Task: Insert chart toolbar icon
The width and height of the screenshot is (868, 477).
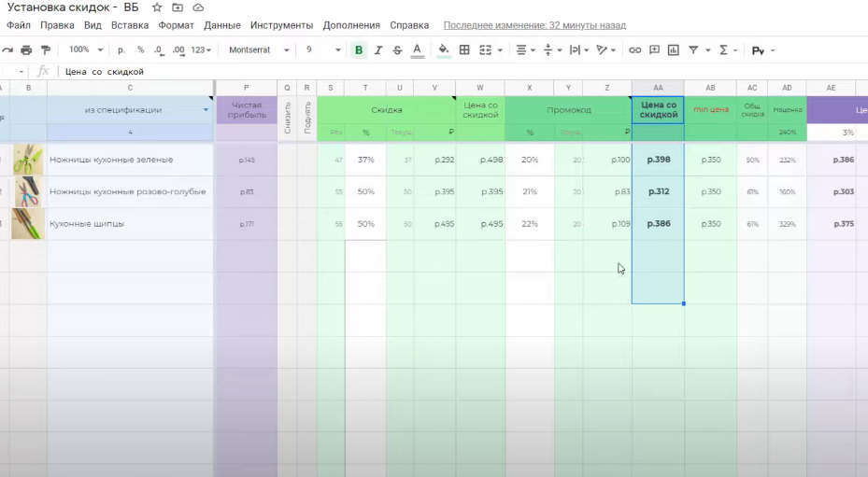Action: coord(673,50)
